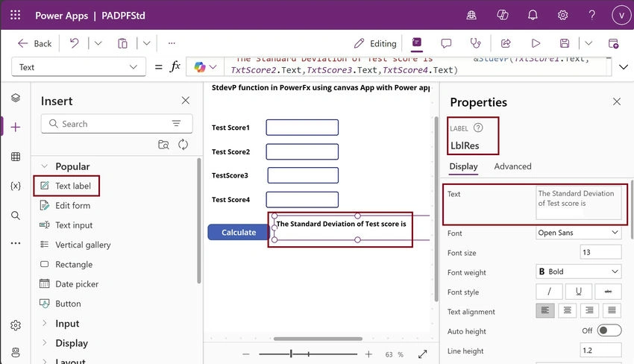Save the app with disk icon

pyautogui.click(x=565, y=43)
